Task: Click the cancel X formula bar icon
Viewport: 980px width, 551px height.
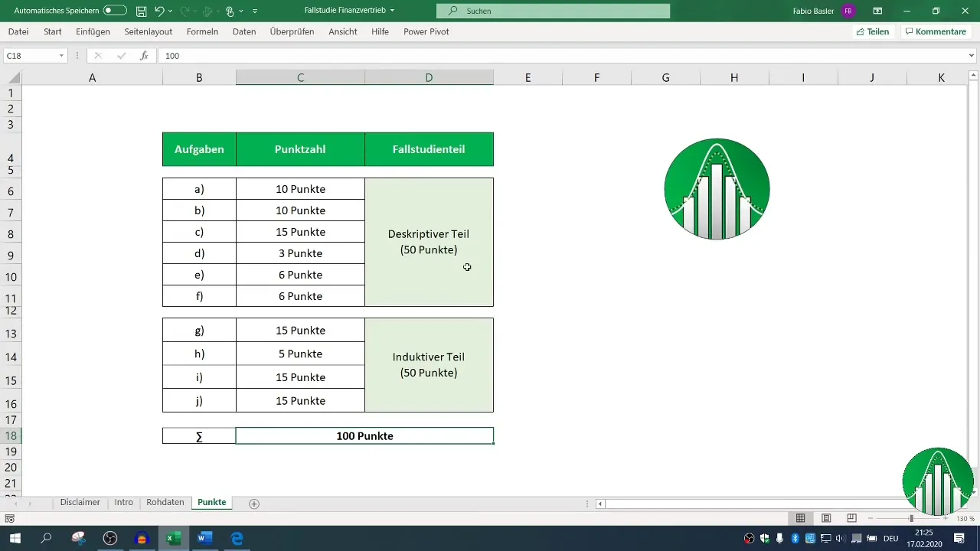Action: [x=98, y=56]
